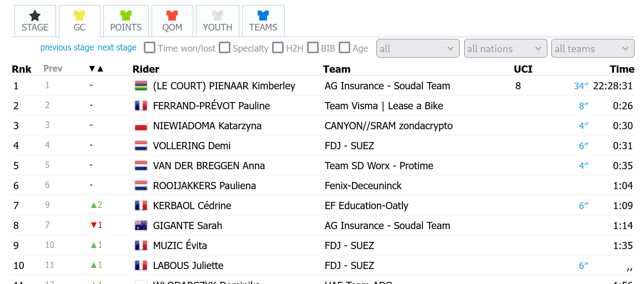Go to the TEAMS tab
The width and height of the screenshot is (644, 284).
[263, 21]
